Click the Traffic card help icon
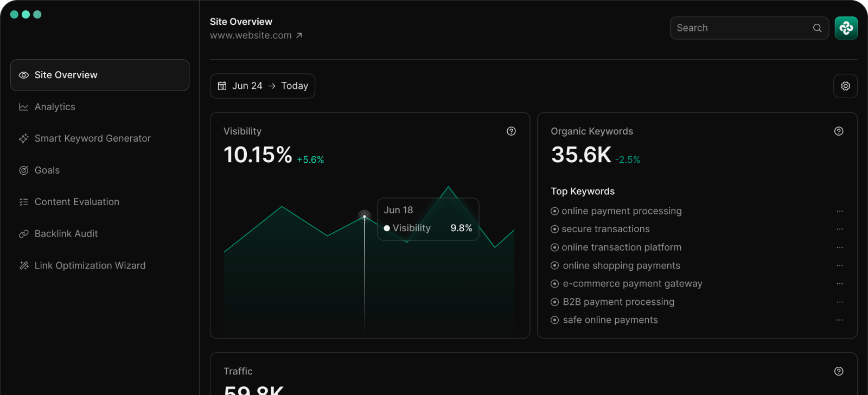Image resolution: width=868 pixels, height=395 pixels. [839, 371]
